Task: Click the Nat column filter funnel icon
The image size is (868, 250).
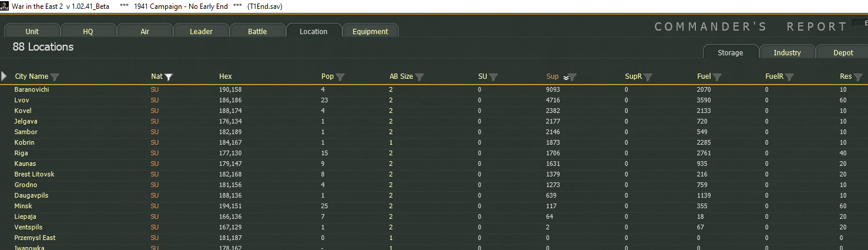Action: coord(169,77)
